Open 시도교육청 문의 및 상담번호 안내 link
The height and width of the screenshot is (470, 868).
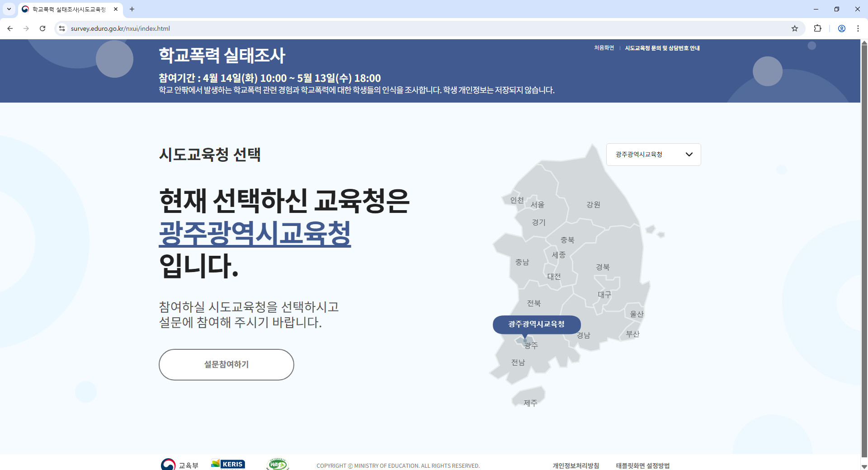662,48
